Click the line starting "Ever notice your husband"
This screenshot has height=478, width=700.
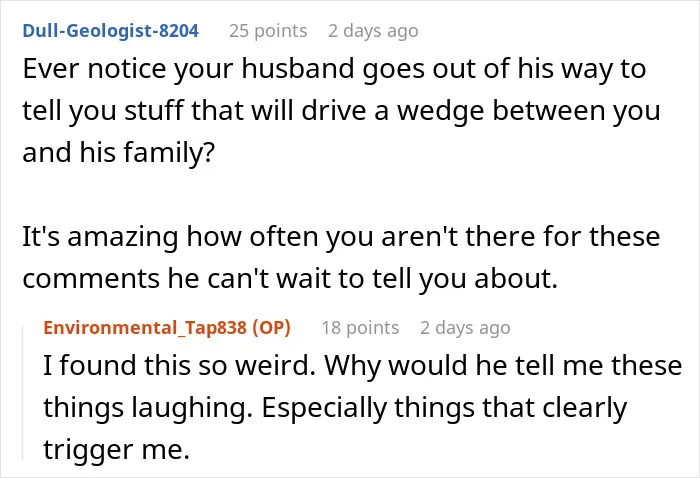tap(334, 70)
